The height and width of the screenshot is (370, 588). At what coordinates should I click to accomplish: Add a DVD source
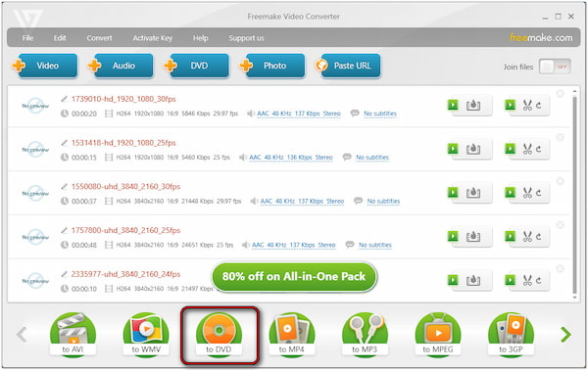pos(197,66)
